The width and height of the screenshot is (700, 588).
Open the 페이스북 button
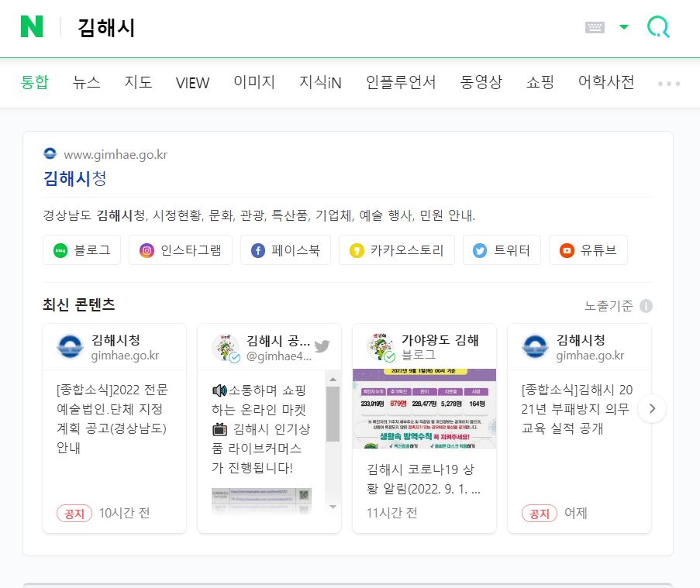(x=285, y=249)
